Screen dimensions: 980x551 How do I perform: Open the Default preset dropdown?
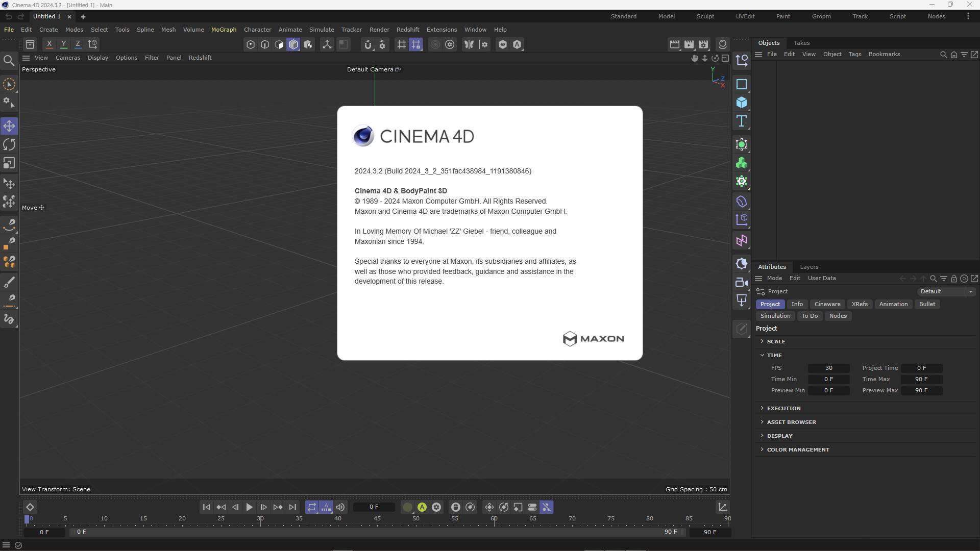coord(946,291)
